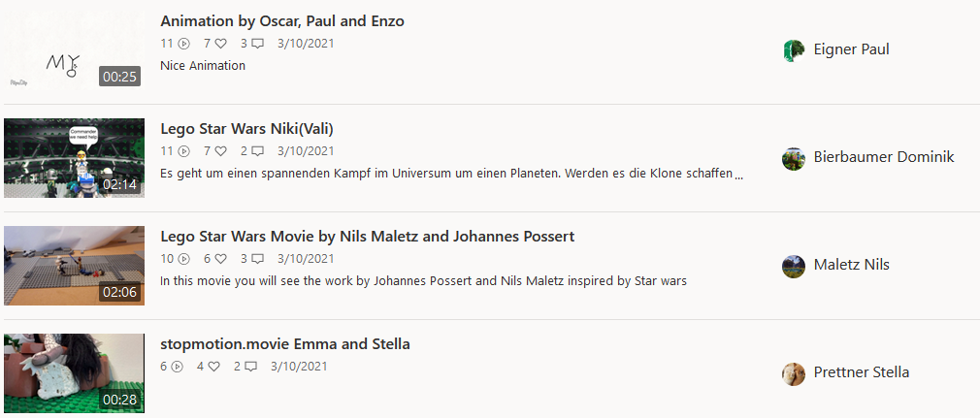Image resolution: width=980 pixels, height=418 pixels.
Task: Go to Bierbaumer Dominik's channel name
Action: click(884, 157)
